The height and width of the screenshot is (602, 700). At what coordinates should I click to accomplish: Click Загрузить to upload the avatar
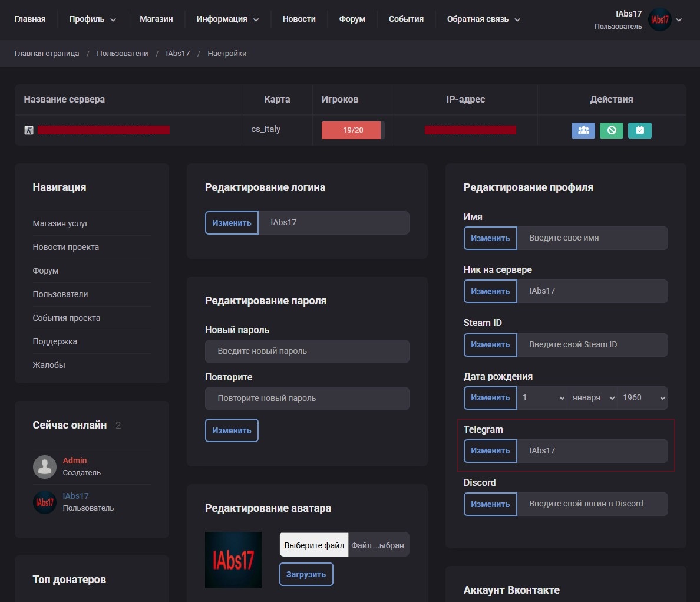coord(306,574)
